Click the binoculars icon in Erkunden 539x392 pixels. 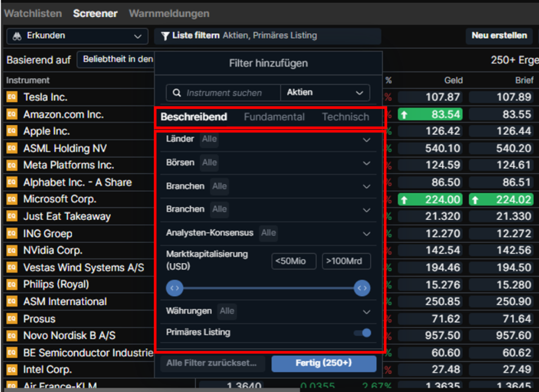(x=17, y=36)
